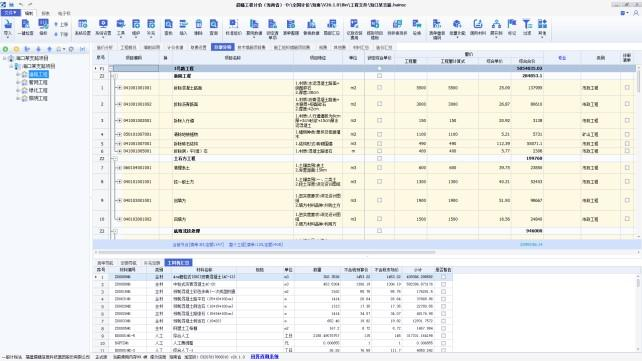This screenshot has height=361, width=642.
Task: Click the main grid horizontal scrollbar
Action: coord(266,252)
